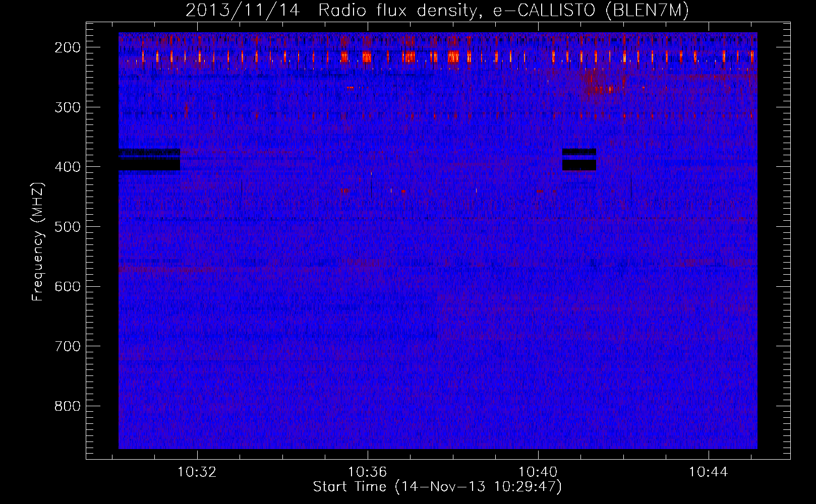Viewport: 816px width, 504px height.
Task: Click the 10:40 time tick label
Action: tap(538, 472)
